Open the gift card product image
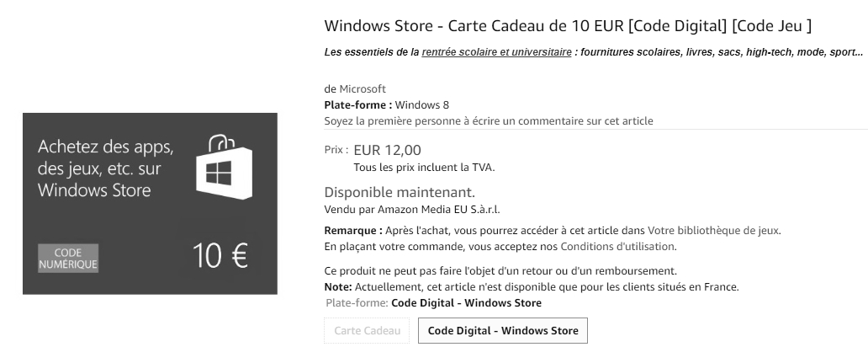Viewport: 868px width, 347px height. coord(150,203)
